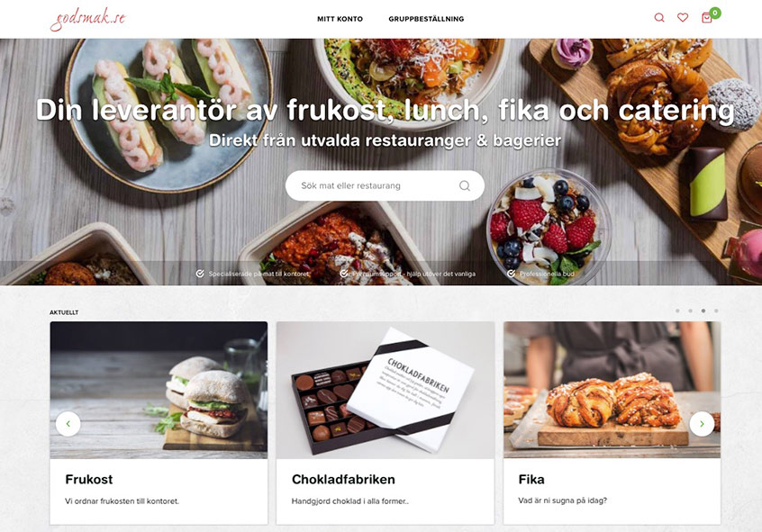Image resolution: width=762 pixels, height=532 pixels.
Task: Open the Fika card title
Action: [x=531, y=480]
